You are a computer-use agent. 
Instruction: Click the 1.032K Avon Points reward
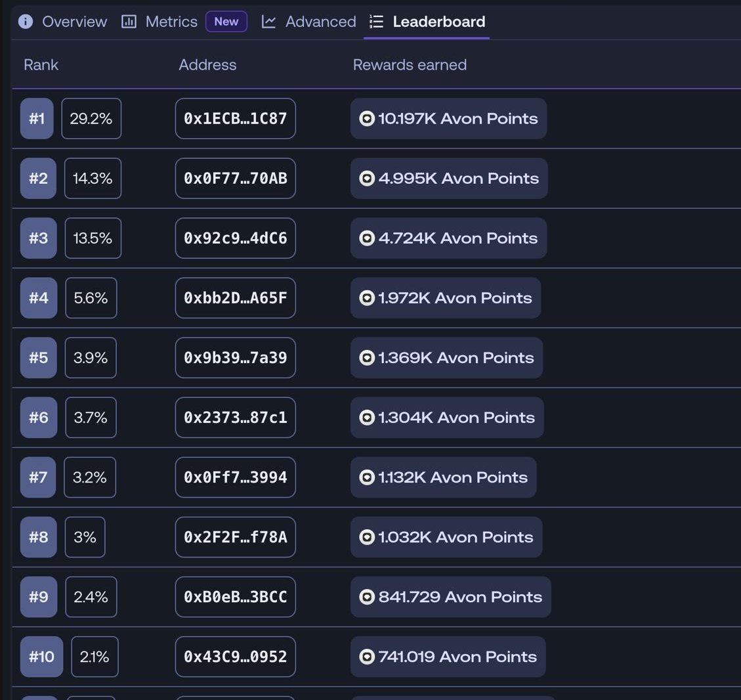click(446, 537)
